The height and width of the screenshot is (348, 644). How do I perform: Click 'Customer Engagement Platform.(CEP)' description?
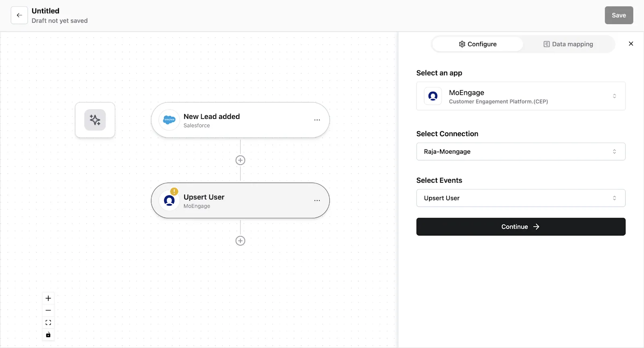pyautogui.click(x=498, y=101)
